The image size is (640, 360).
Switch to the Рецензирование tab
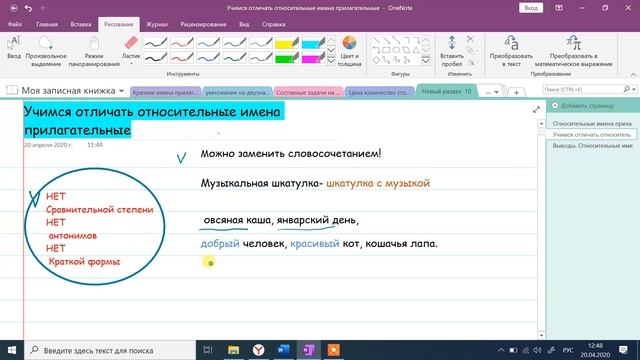pos(203,24)
